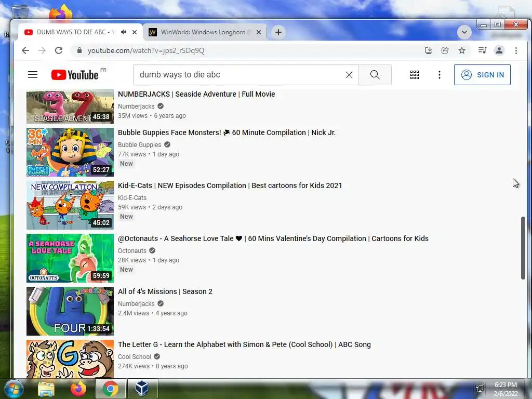This screenshot has height=399, width=532.
Task: Open Numberjacks channel under All of 4's Missions
Action: point(136,303)
